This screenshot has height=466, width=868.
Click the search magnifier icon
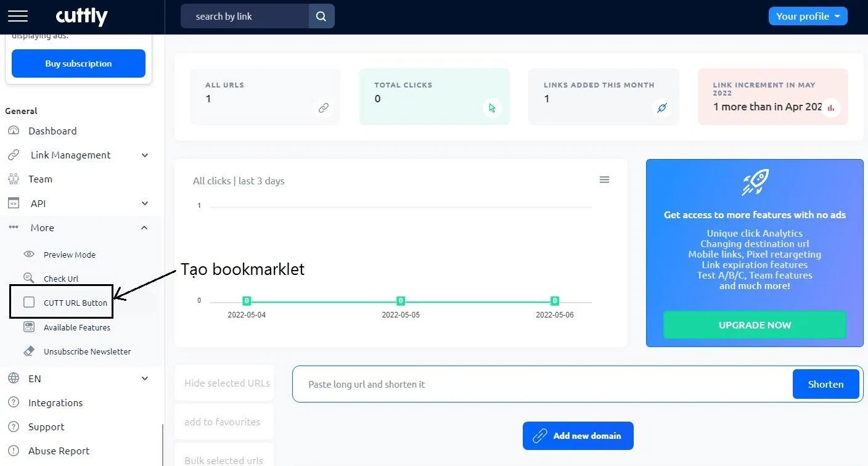pyautogui.click(x=321, y=17)
